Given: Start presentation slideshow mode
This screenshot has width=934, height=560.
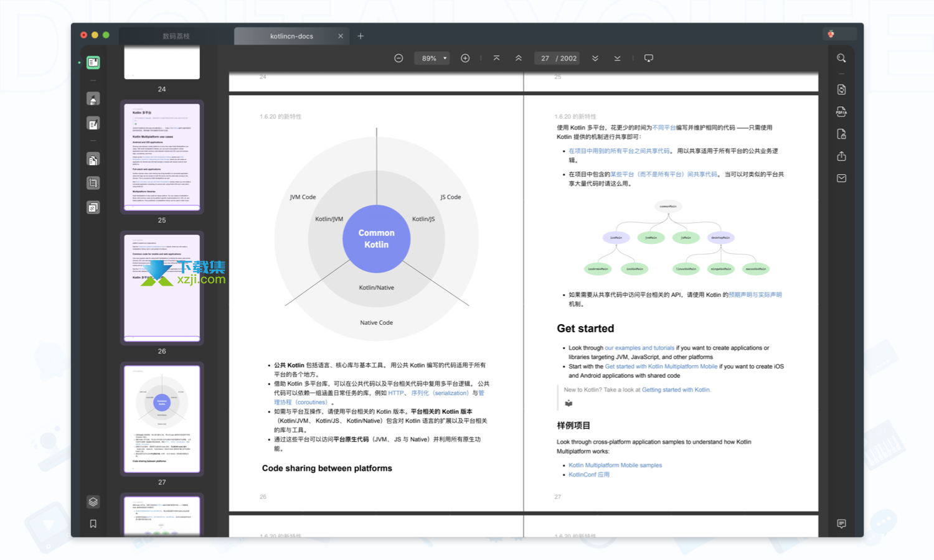Looking at the screenshot, I should tap(648, 58).
